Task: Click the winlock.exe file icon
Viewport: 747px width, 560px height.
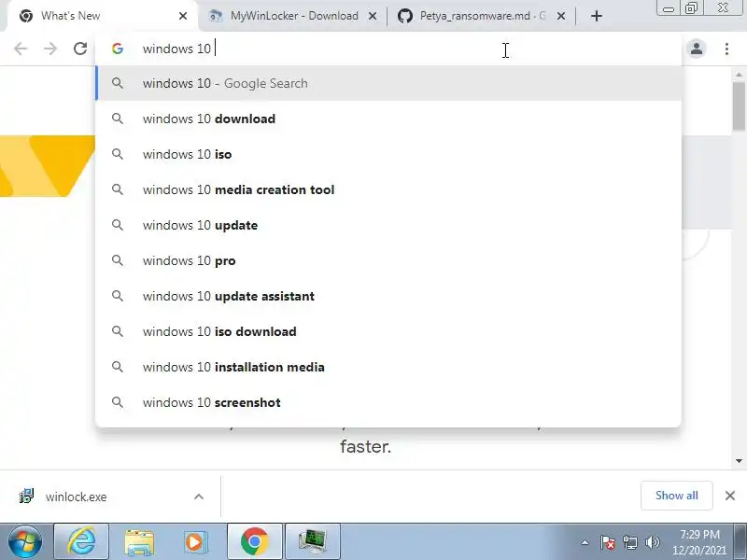Action: click(x=26, y=497)
